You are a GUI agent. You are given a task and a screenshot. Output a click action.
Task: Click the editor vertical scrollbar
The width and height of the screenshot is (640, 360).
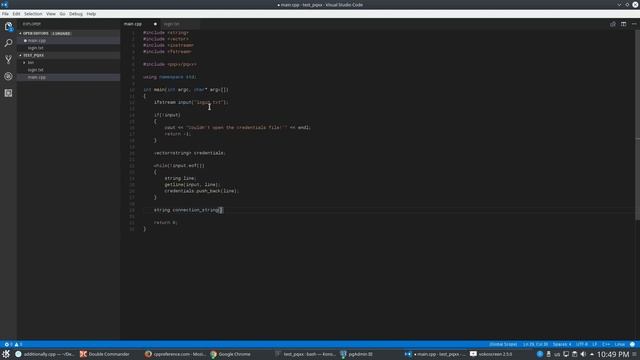coord(637,126)
